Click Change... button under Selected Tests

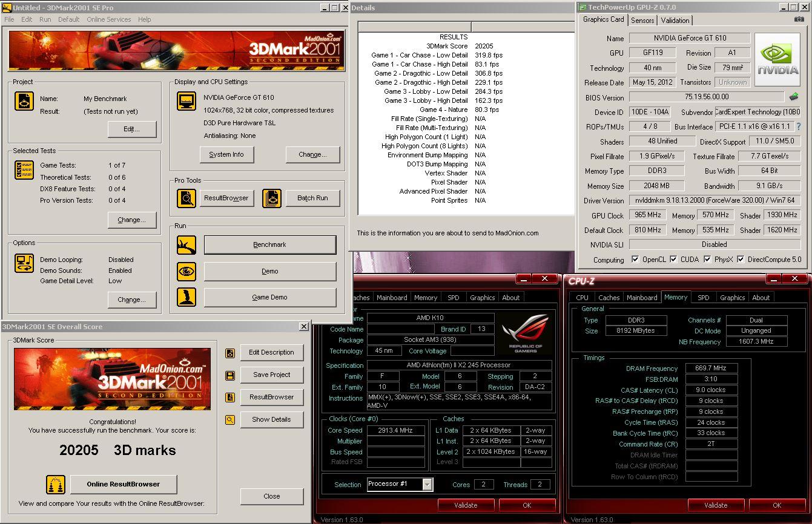pyautogui.click(x=132, y=220)
